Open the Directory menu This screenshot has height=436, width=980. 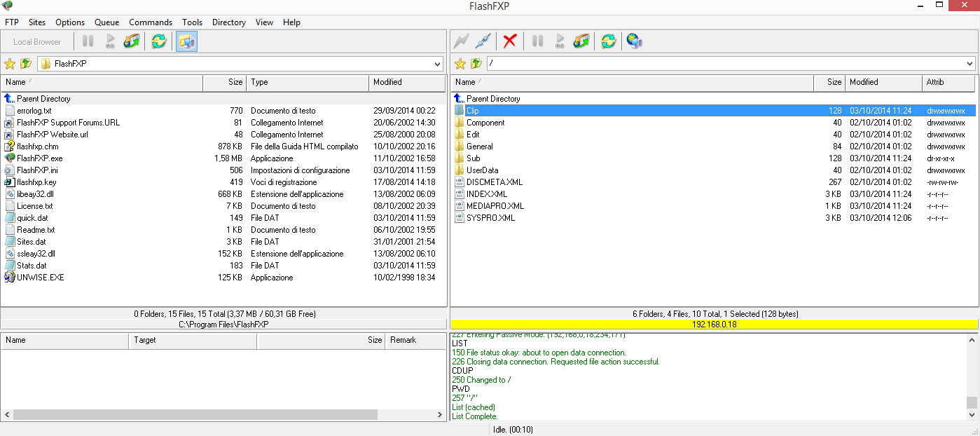click(x=229, y=22)
